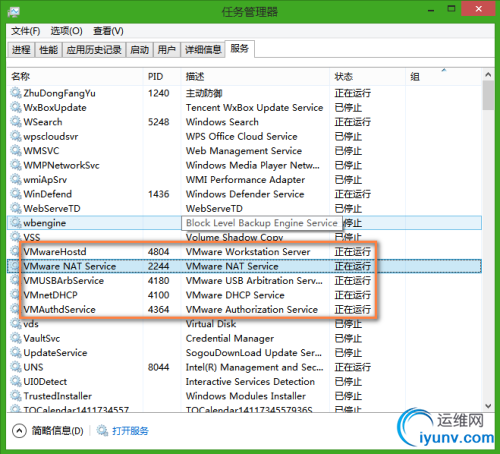Screen dimensions: 500x454
Task: Close the Task Manager window
Action: (x=478, y=9)
